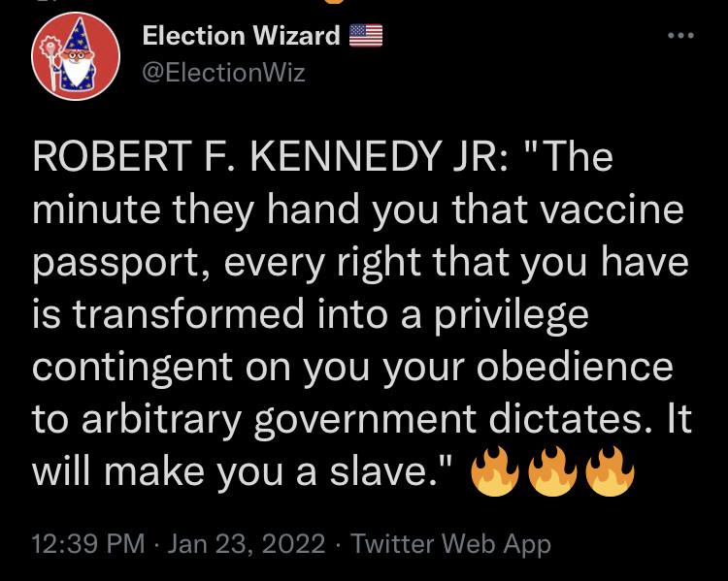728x581 pixels.
Task: Click the last fire emoji
Action: tap(612, 474)
